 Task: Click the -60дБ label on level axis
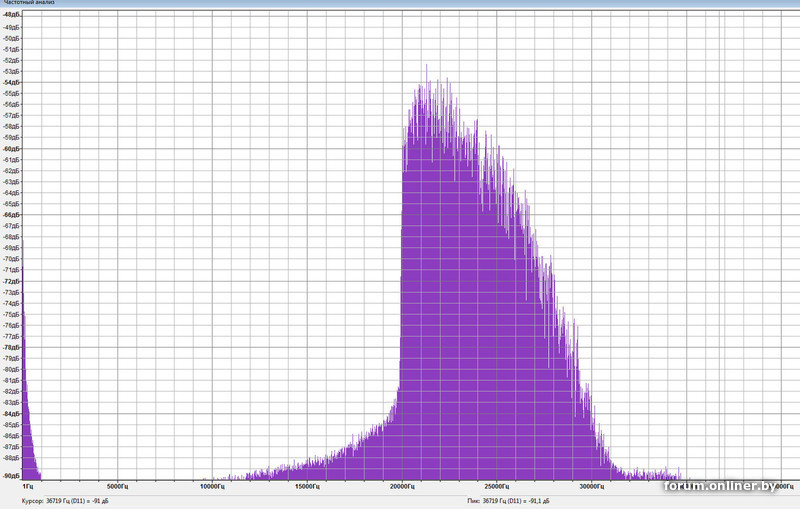click(x=11, y=148)
